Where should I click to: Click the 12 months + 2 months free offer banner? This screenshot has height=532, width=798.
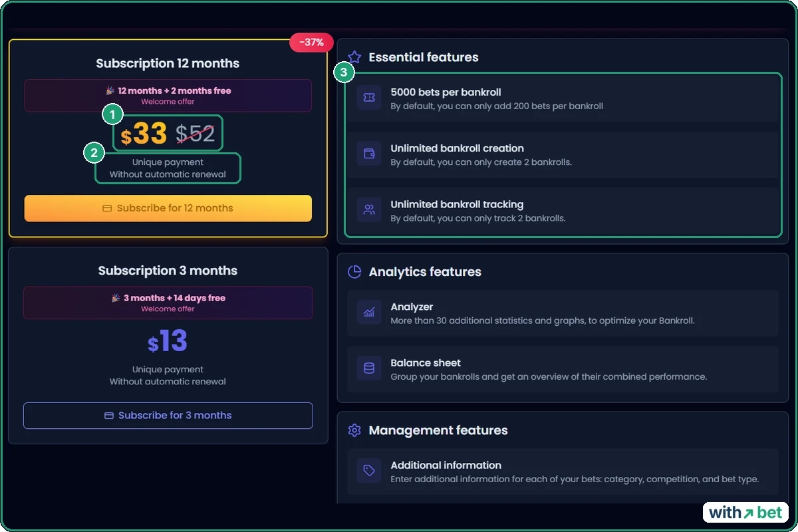pyautogui.click(x=168, y=96)
